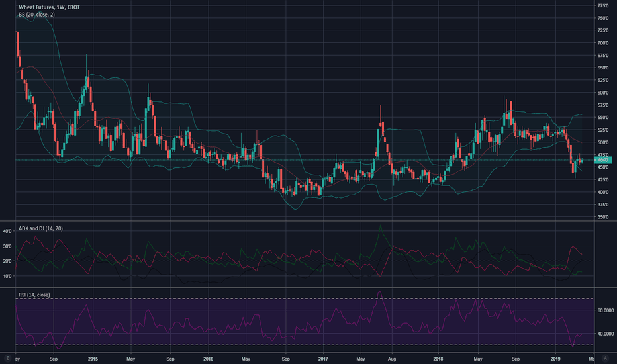Click the 550'0 price axis label
Viewport: 617px width, 364px height.
(603, 118)
